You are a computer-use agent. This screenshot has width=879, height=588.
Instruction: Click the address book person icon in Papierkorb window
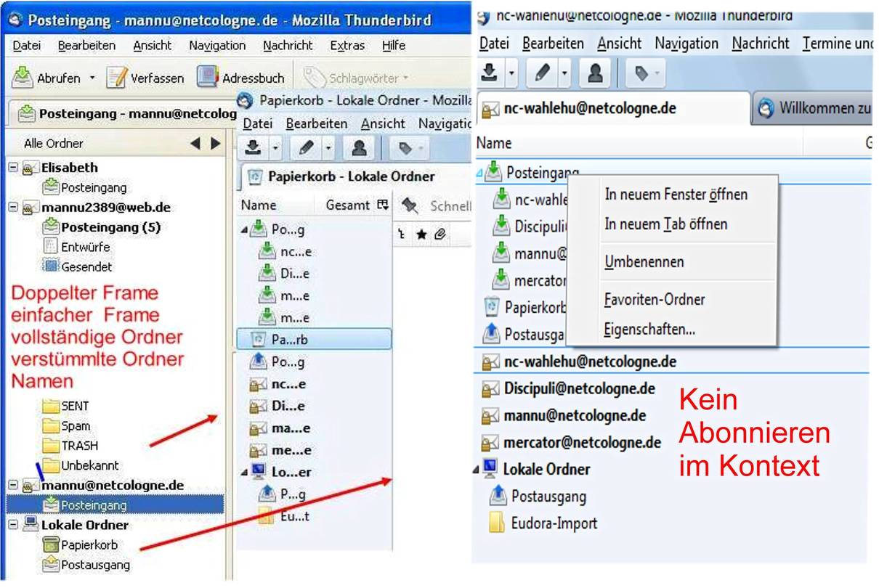coord(358,148)
